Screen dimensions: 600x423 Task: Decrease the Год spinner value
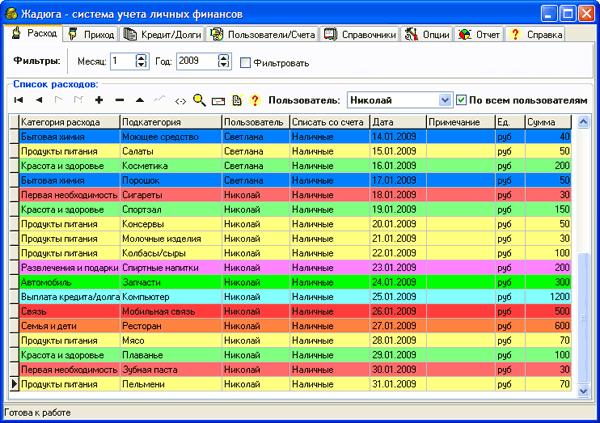224,66
